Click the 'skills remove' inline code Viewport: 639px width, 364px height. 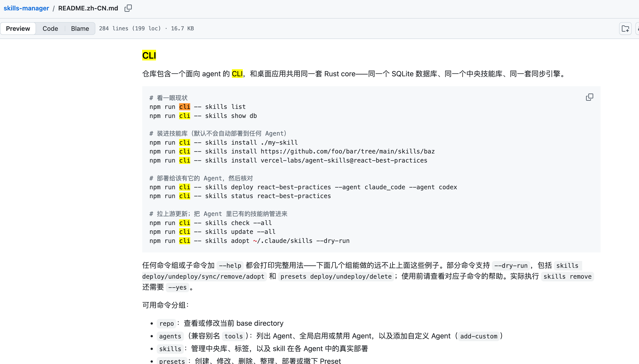[567, 276]
